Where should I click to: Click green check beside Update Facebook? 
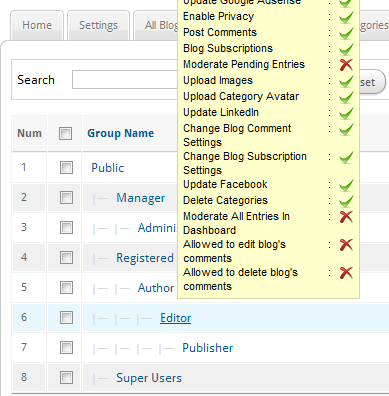(x=346, y=185)
